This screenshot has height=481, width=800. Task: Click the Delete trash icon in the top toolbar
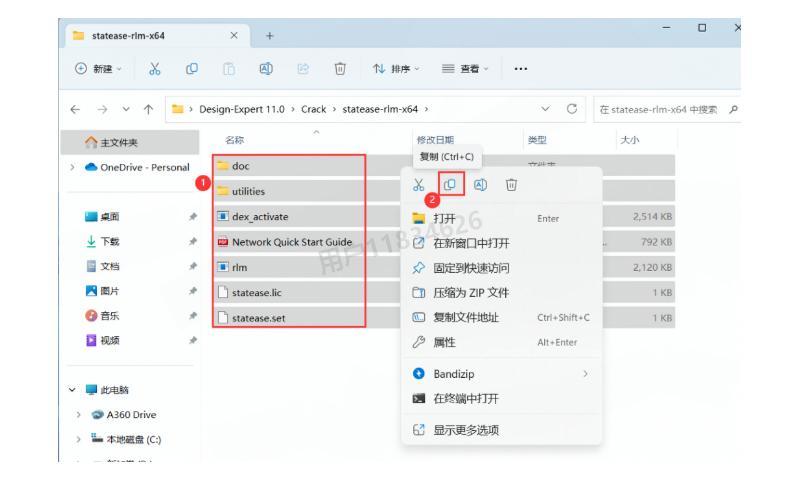pos(340,69)
